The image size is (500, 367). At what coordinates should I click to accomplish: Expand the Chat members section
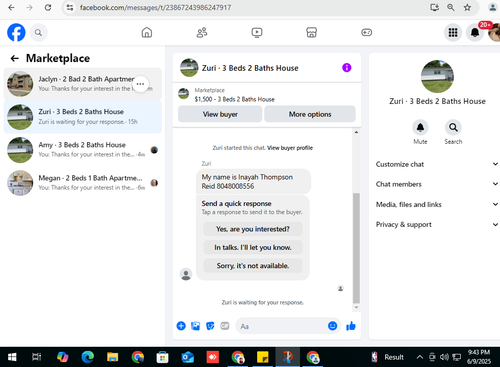pyautogui.click(x=437, y=184)
